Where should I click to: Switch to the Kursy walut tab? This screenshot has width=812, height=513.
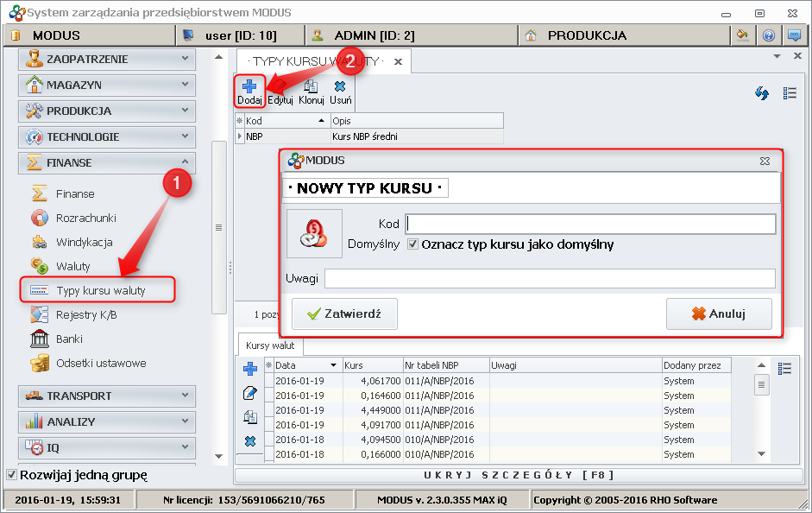point(270,345)
